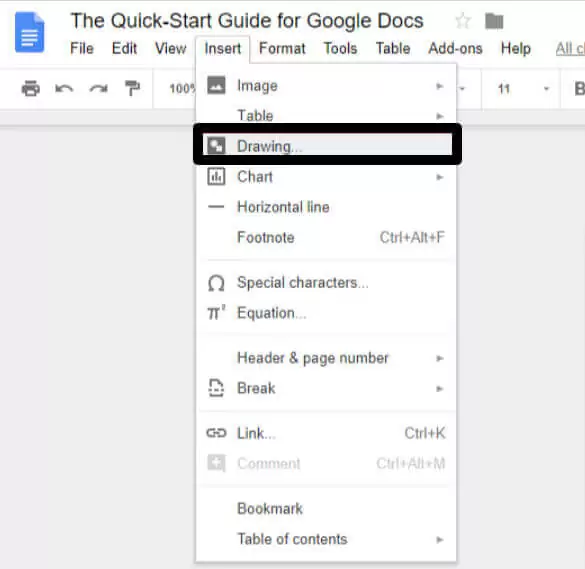
Task: Click the blue Google Docs home icon
Action: 29,32
